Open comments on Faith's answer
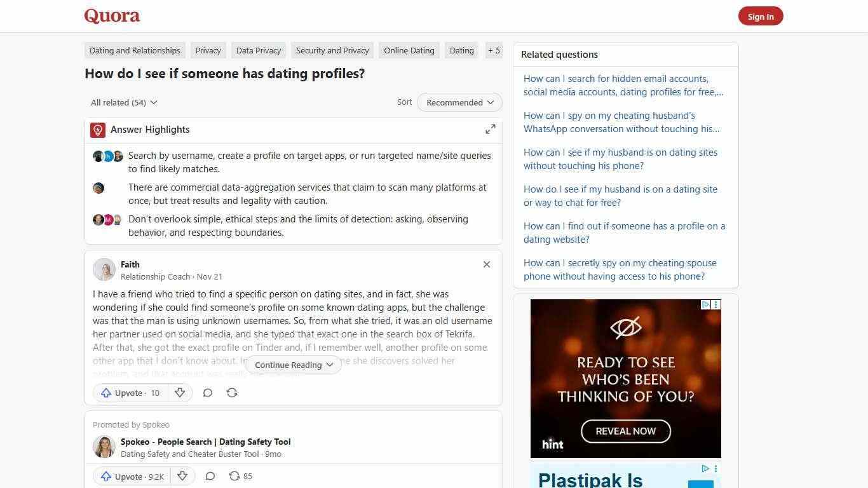Image resolution: width=868 pixels, height=488 pixels. click(208, 393)
